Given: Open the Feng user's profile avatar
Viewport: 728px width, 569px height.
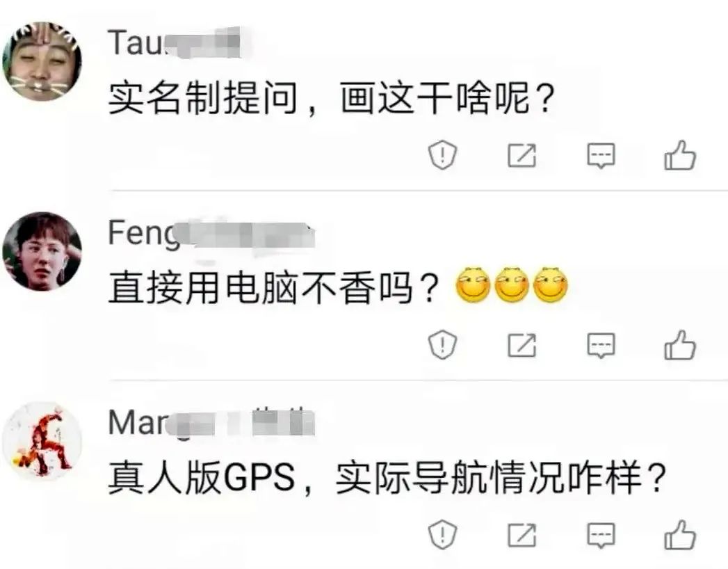Looking at the screenshot, I should (42, 251).
